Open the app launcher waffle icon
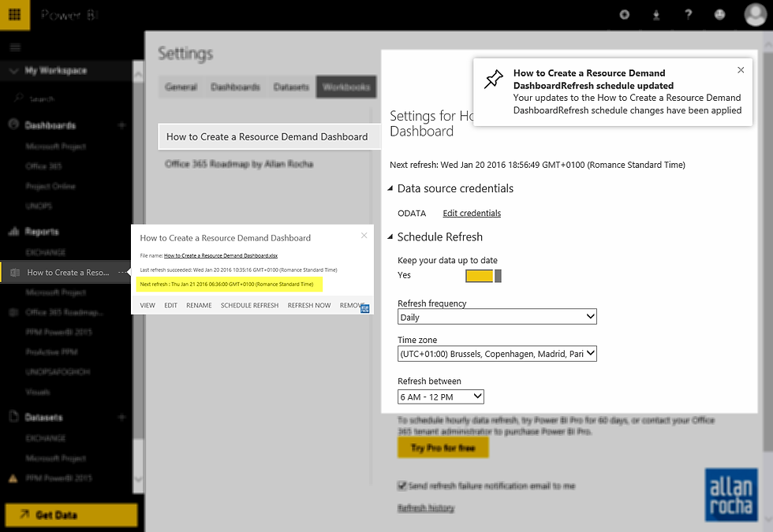The height and width of the screenshot is (532, 773). tap(15, 15)
